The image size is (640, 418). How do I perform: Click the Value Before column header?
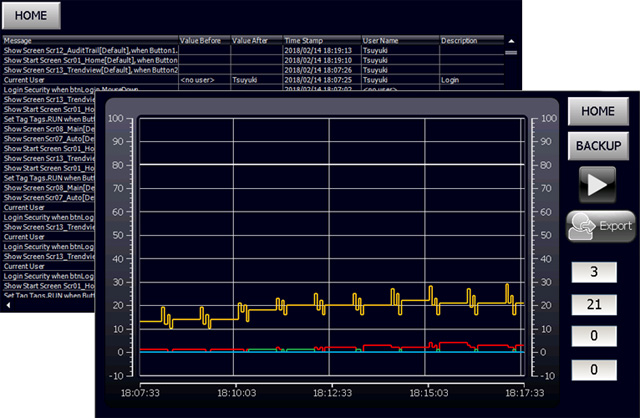point(203,40)
